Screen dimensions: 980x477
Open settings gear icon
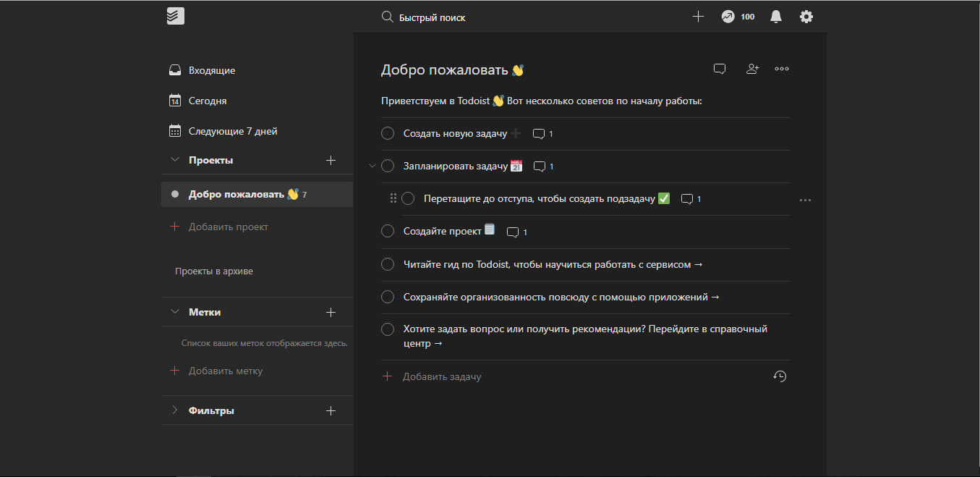tap(806, 17)
